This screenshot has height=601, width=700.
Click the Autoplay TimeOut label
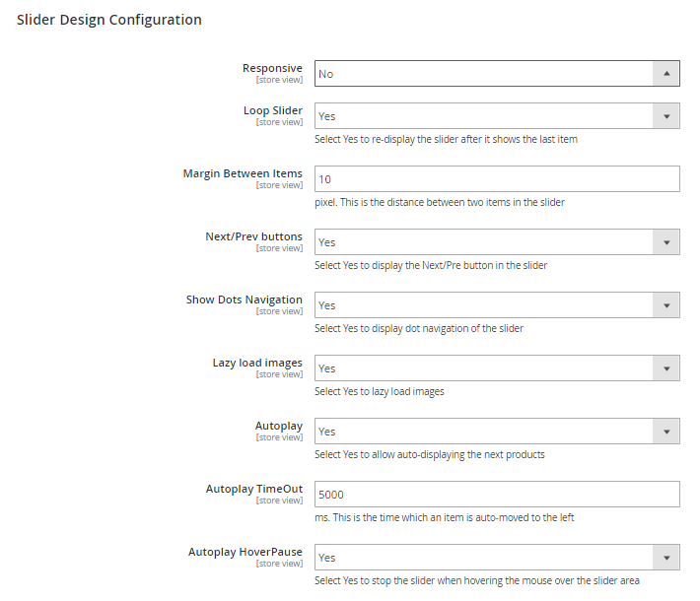click(x=254, y=489)
